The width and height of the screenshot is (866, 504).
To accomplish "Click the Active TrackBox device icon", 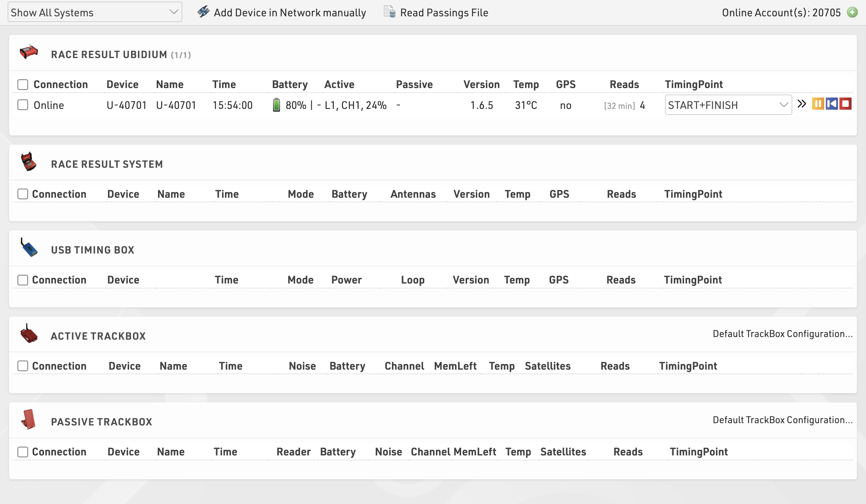I will tap(29, 334).
